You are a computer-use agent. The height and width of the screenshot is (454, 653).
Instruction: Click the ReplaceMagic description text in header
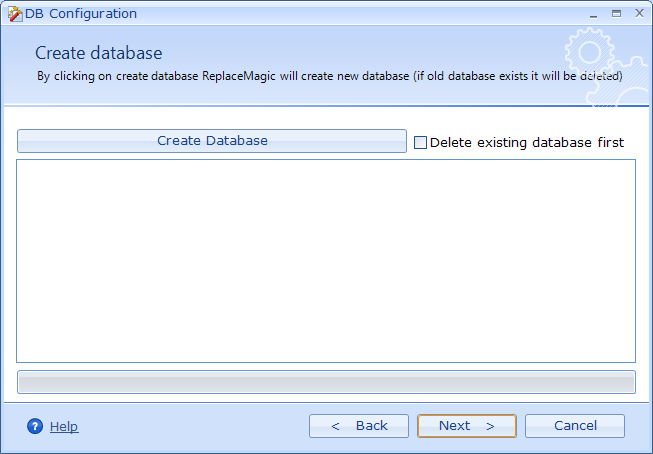pos(330,76)
